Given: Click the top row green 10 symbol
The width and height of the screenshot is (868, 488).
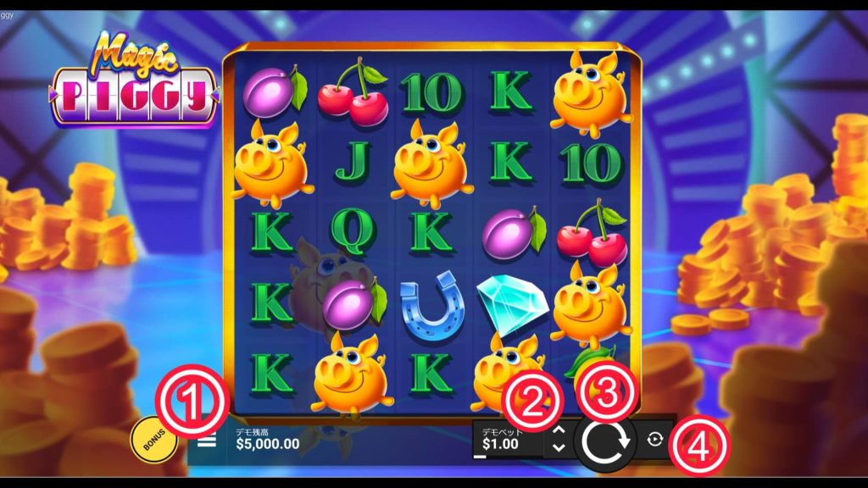Looking at the screenshot, I should [431, 93].
